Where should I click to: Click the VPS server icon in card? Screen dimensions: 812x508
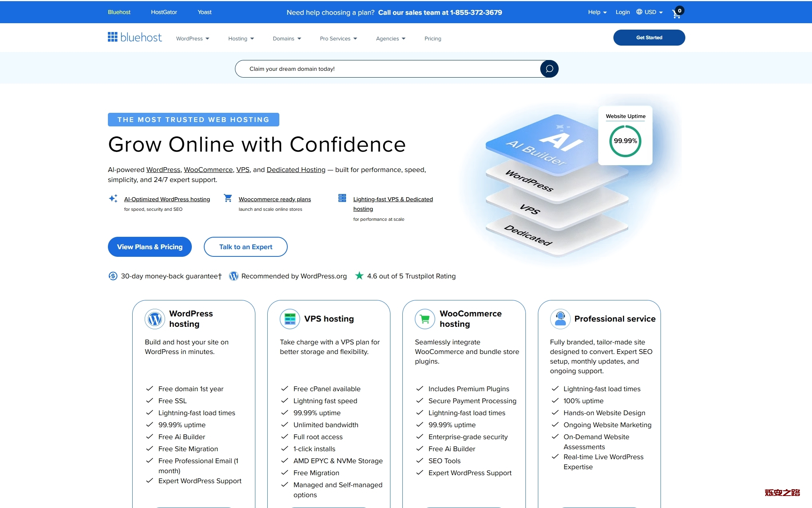click(x=290, y=319)
